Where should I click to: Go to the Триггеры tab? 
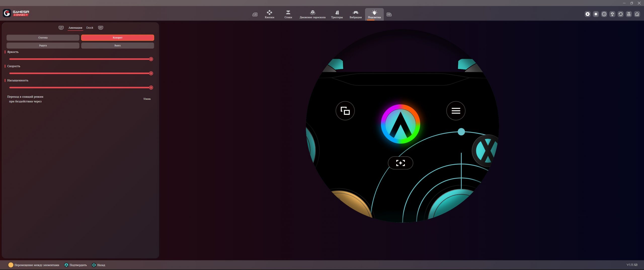337,14
